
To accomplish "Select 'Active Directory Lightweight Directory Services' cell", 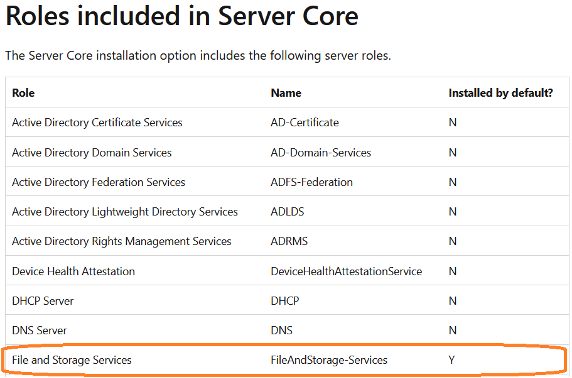I will (x=125, y=212).
